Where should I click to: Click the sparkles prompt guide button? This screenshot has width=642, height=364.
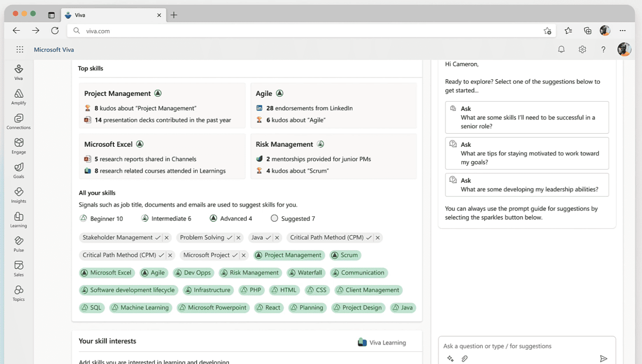450,359
